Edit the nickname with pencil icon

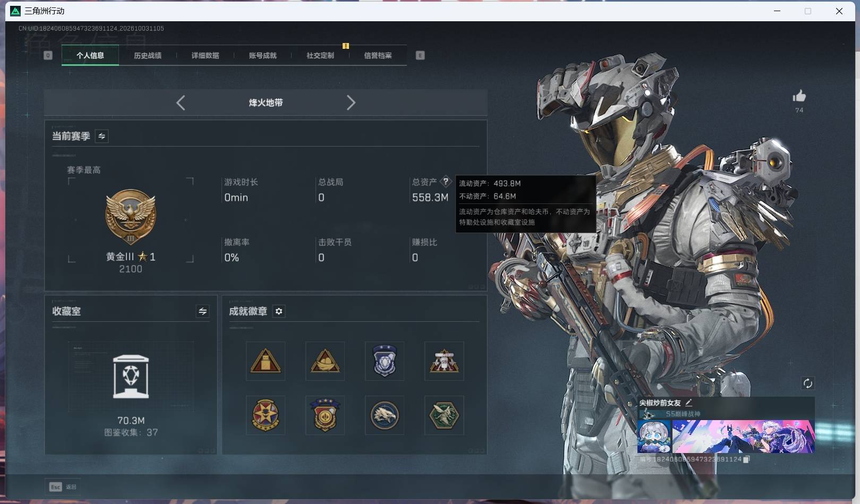(x=688, y=403)
